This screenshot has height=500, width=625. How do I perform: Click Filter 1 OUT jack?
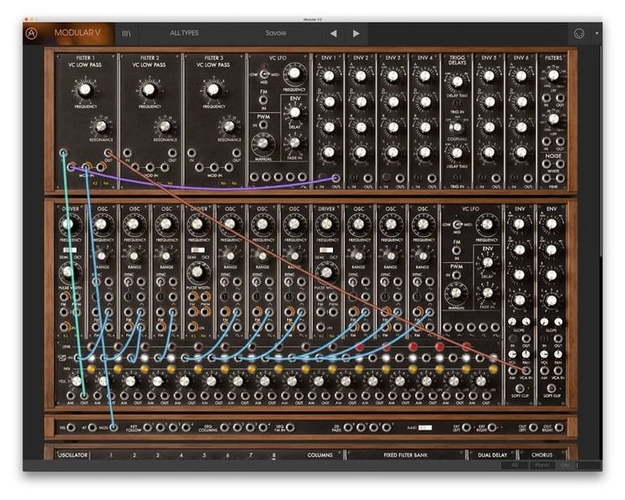click(x=108, y=153)
